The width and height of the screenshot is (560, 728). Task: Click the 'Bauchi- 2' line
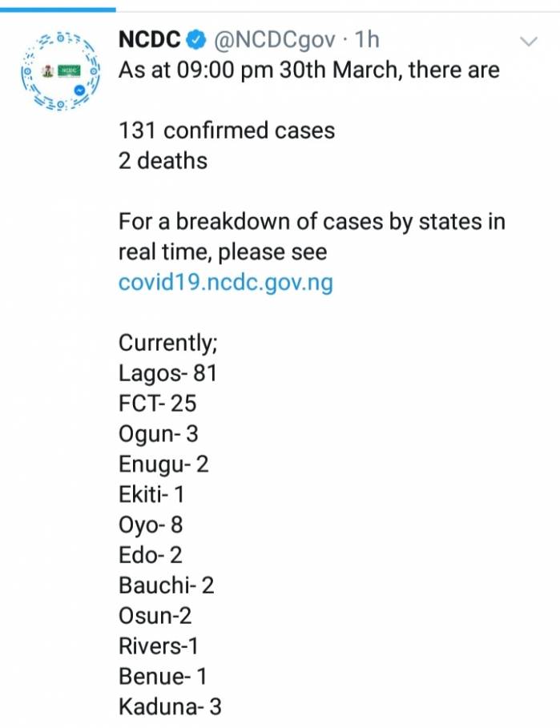tap(166, 585)
